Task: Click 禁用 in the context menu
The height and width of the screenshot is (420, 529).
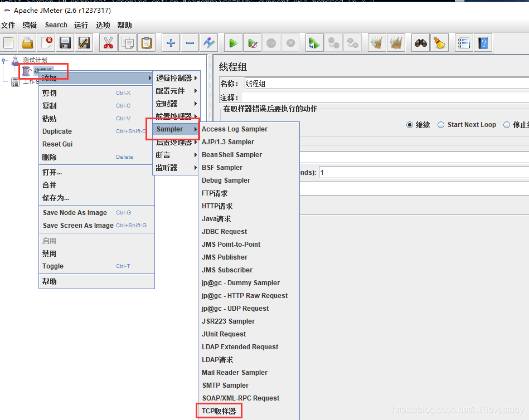Action: (96, 253)
